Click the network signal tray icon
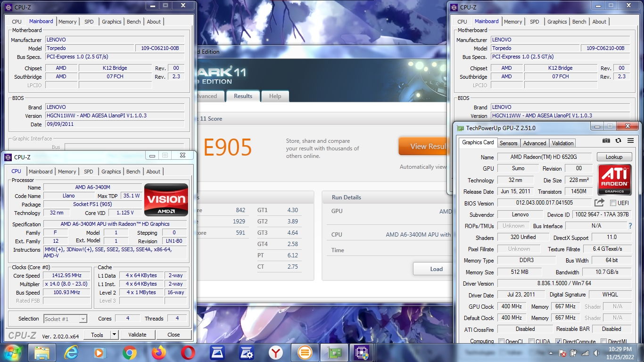644x362 pixels. click(x=585, y=353)
